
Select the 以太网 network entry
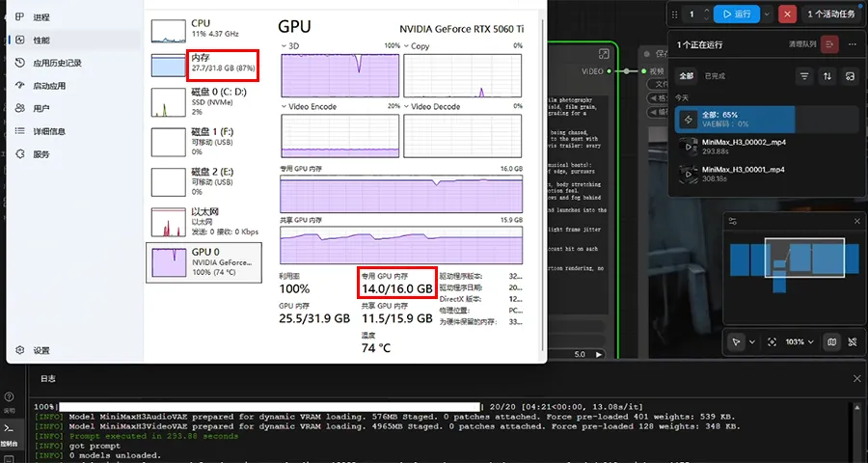203,222
